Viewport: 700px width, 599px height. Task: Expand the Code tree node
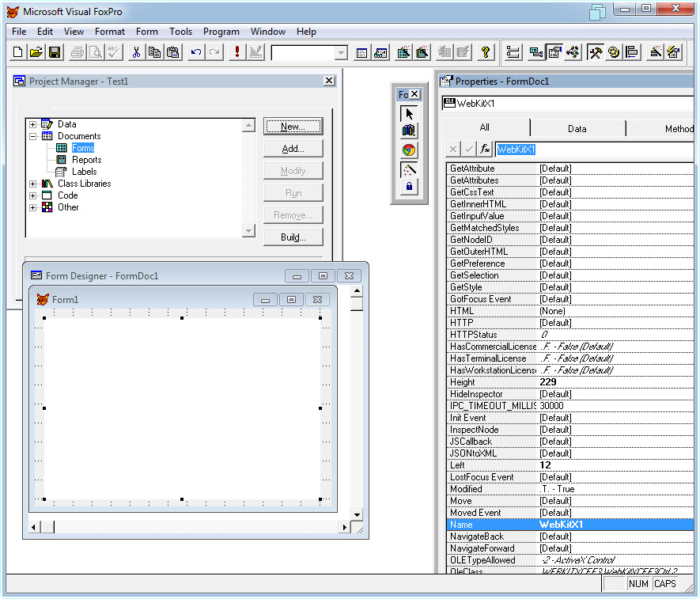tap(33, 195)
